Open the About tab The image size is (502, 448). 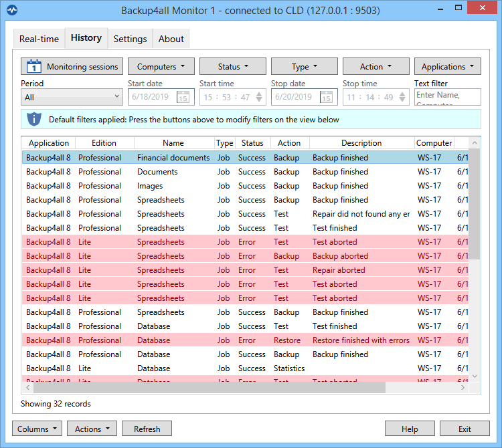(x=171, y=39)
